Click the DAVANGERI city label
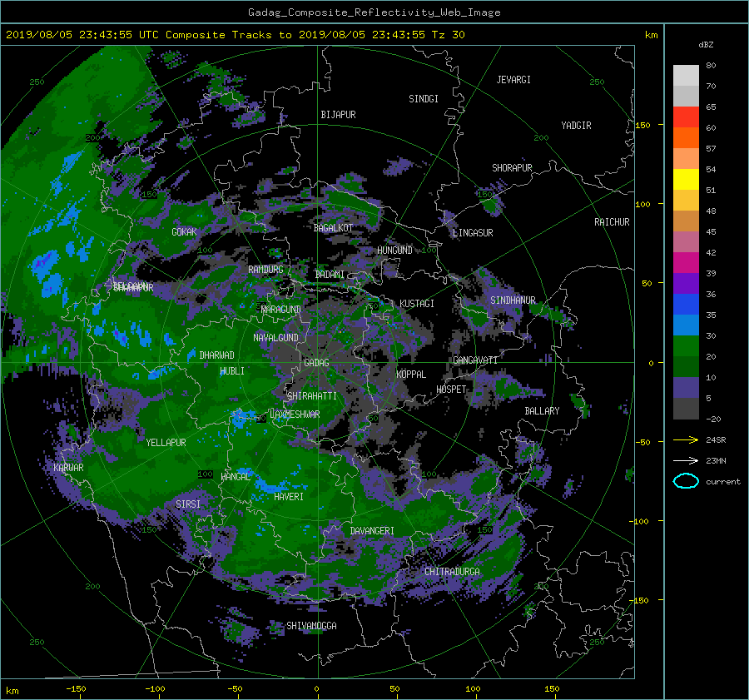Image resolution: width=749 pixels, height=700 pixels. (x=372, y=531)
